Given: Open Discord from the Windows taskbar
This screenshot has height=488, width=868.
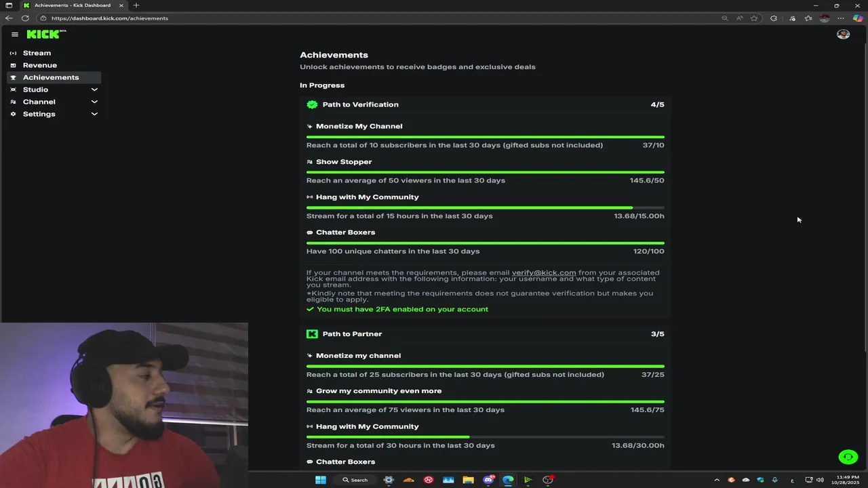Looking at the screenshot, I should [x=488, y=480].
